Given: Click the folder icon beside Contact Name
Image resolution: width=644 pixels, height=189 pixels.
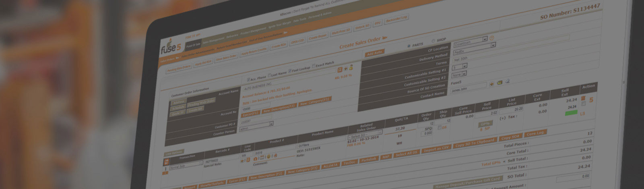Looking at the screenshot, I should point(500,83).
